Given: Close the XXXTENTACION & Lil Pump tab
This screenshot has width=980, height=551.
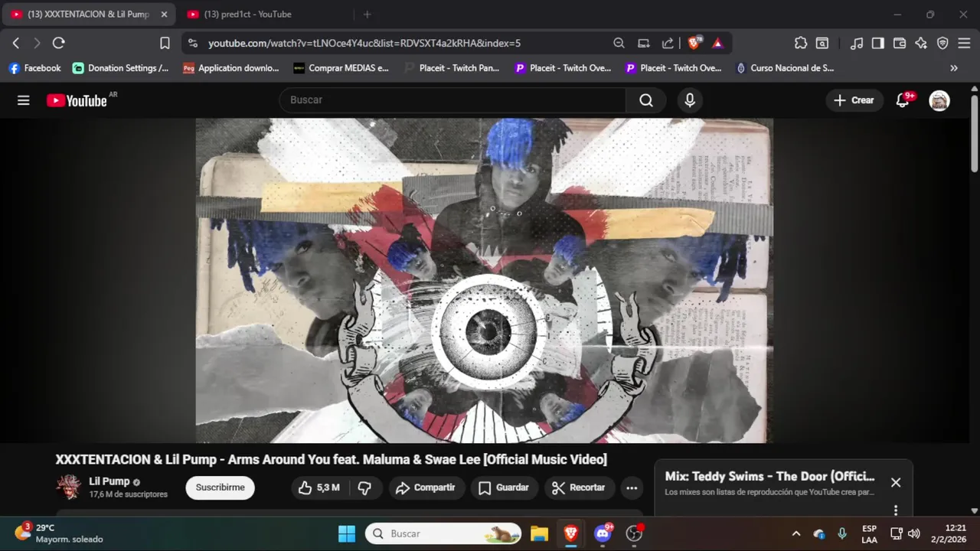Looking at the screenshot, I should point(164,14).
